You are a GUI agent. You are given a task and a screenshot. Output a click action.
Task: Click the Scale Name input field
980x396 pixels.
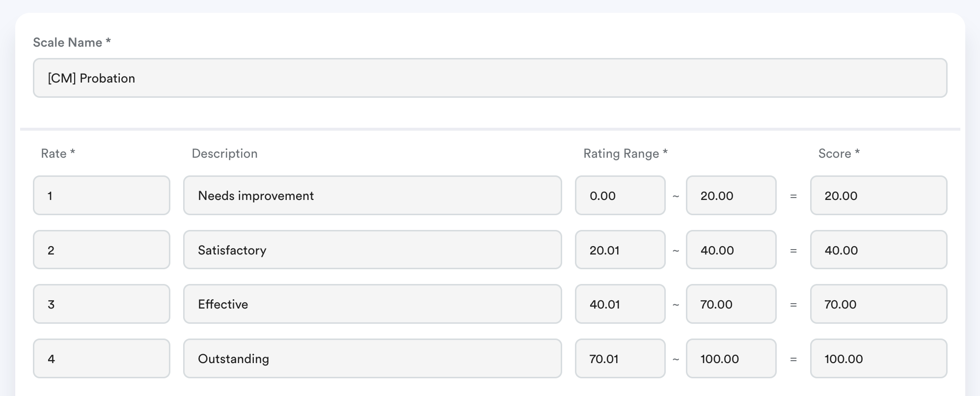490,78
